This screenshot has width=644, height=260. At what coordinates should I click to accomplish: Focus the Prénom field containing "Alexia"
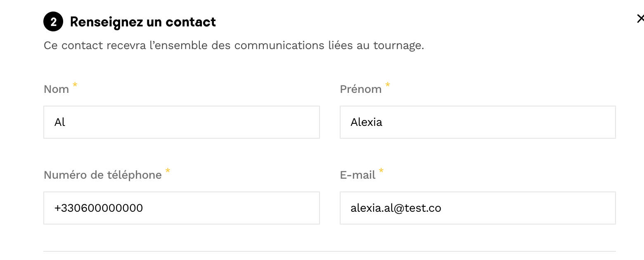click(478, 122)
